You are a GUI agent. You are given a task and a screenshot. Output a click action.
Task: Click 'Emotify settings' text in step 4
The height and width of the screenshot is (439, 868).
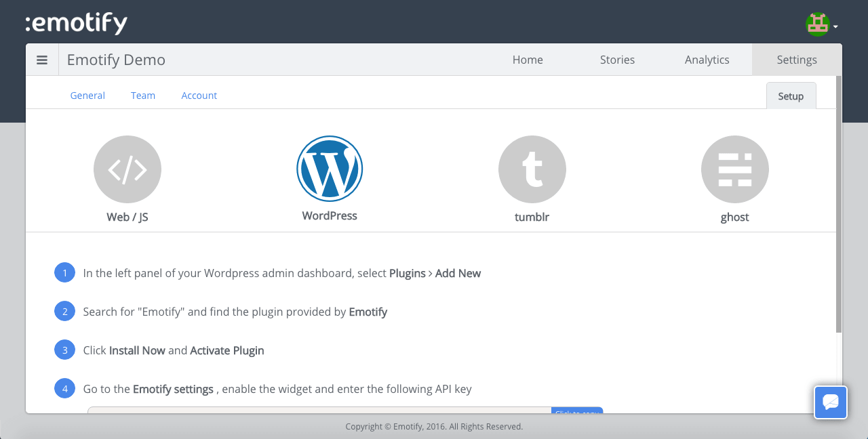(174, 390)
